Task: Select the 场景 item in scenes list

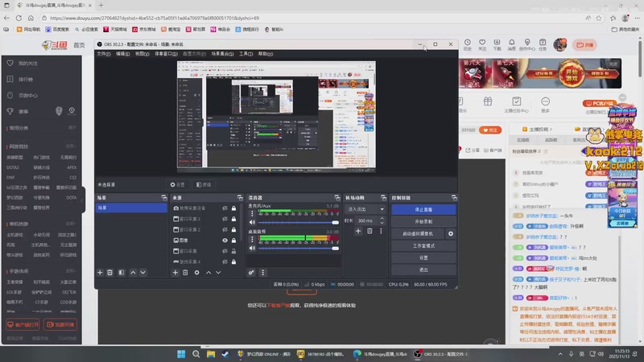Action: tap(131, 208)
